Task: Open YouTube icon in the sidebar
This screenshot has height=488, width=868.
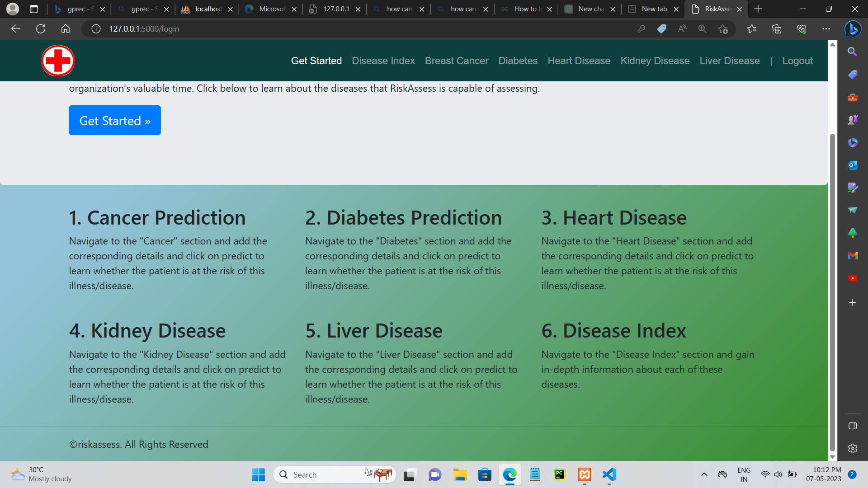Action: coord(853,278)
